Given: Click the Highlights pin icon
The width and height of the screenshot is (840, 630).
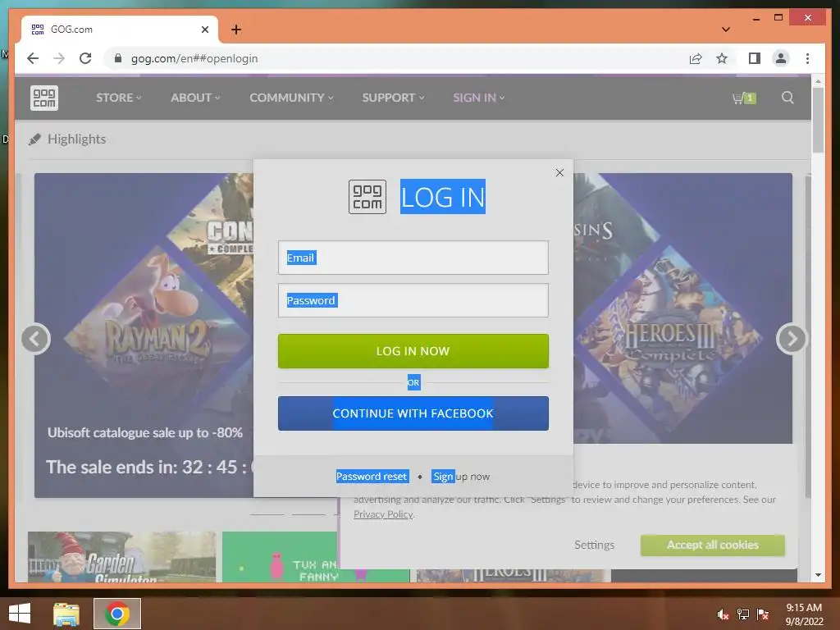Looking at the screenshot, I should pos(34,139).
